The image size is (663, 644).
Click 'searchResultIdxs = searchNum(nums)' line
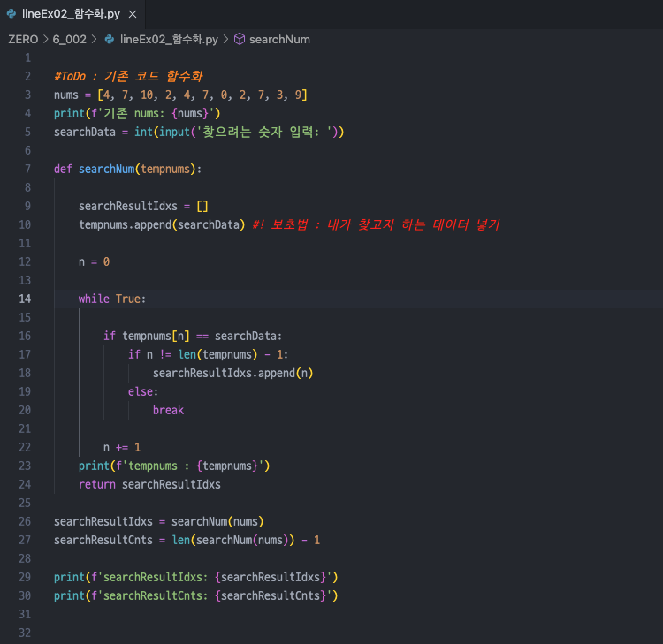158,521
